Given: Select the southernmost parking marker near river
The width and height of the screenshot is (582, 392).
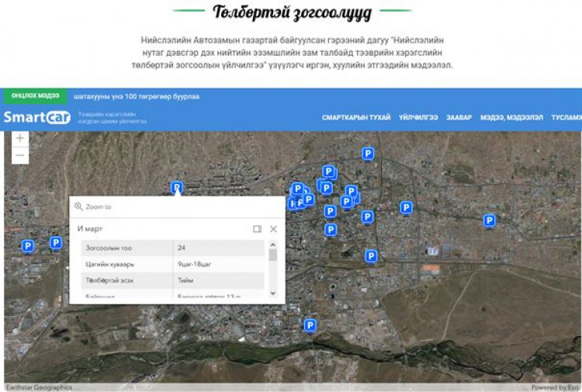Looking at the screenshot, I should tap(310, 325).
